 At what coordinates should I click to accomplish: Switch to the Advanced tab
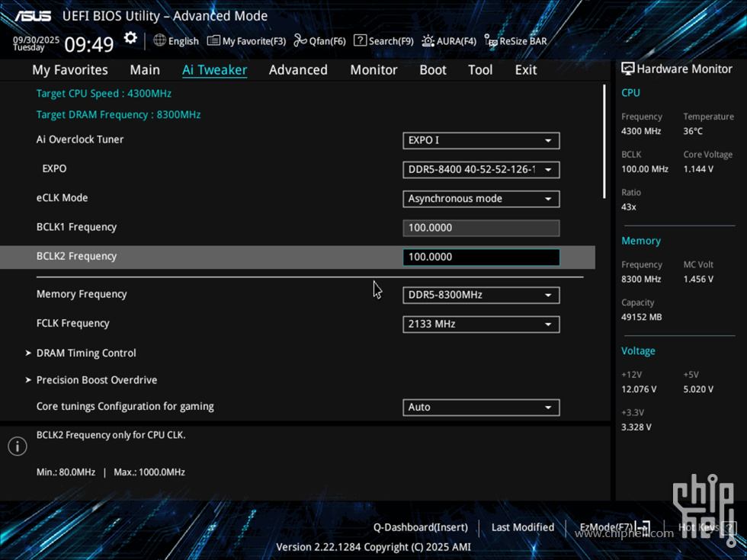click(x=298, y=69)
